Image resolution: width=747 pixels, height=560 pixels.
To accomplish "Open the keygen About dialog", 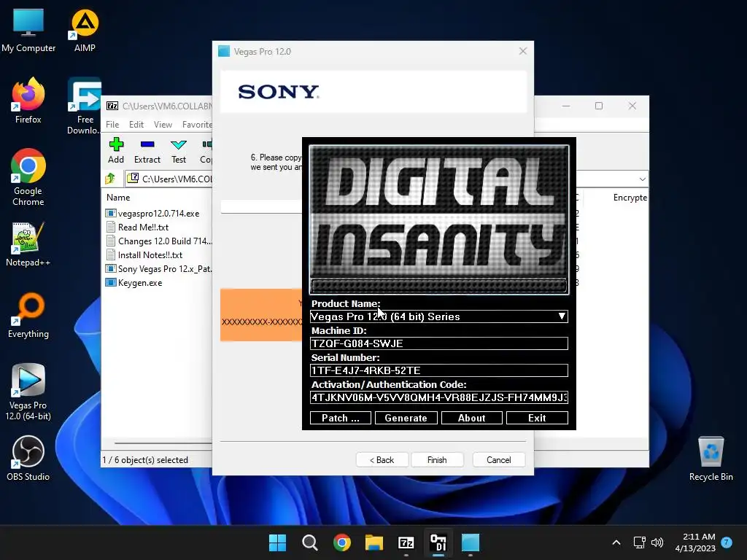I will pyautogui.click(x=472, y=418).
